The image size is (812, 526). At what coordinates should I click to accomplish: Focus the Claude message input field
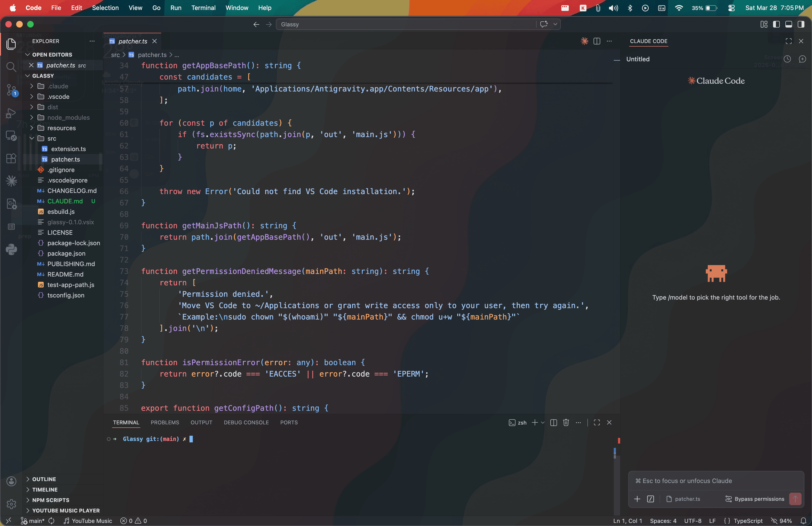point(716,481)
